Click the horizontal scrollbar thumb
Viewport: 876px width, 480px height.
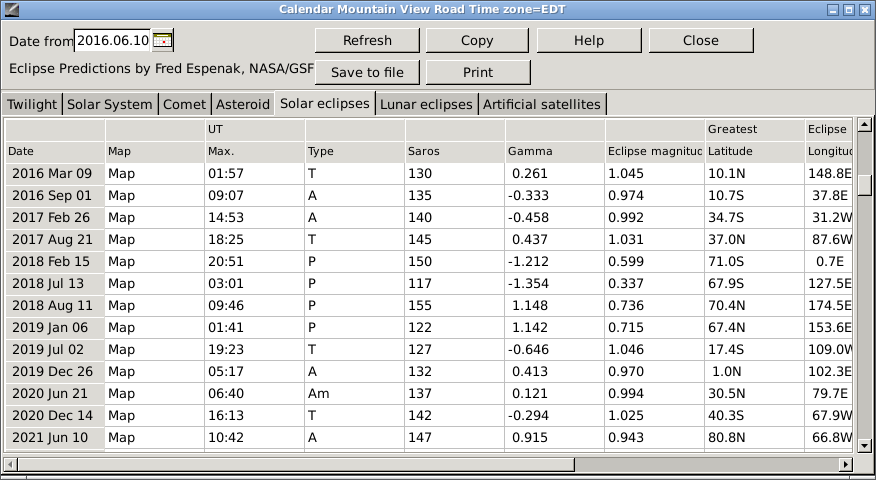coord(296,464)
